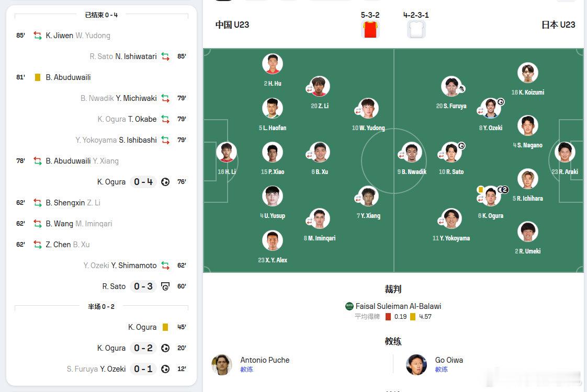Click the penalty goal icon next to R. Sato at 60'
The height and width of the screenshot is (392, 587).
coord(165,286)
